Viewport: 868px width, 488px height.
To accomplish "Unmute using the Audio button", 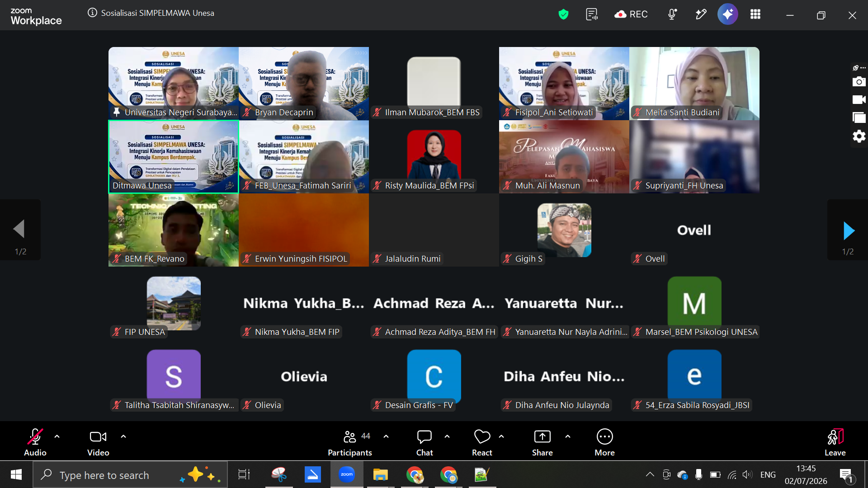I will [x=35, y=443].
